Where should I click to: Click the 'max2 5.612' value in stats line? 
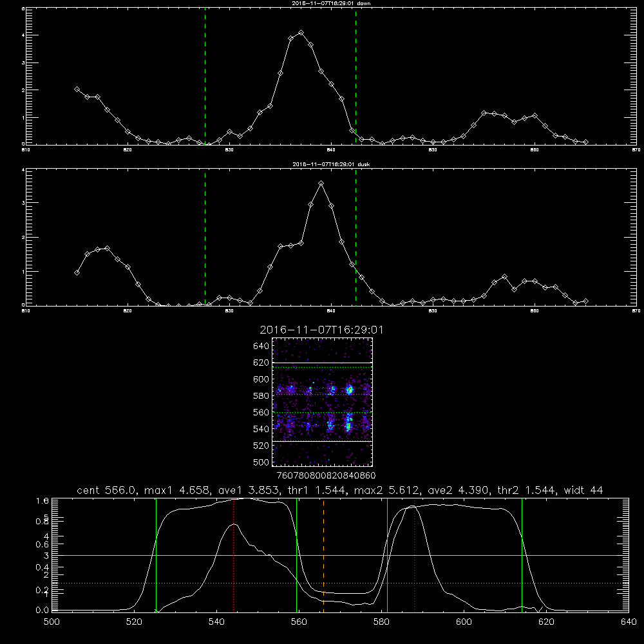tap(387, 490)
